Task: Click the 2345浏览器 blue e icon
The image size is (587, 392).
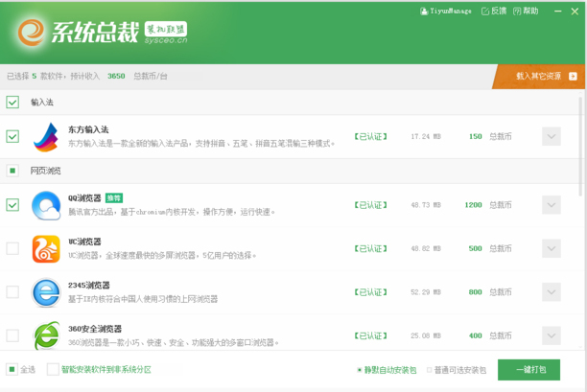Action: click(x=46, y=292)
